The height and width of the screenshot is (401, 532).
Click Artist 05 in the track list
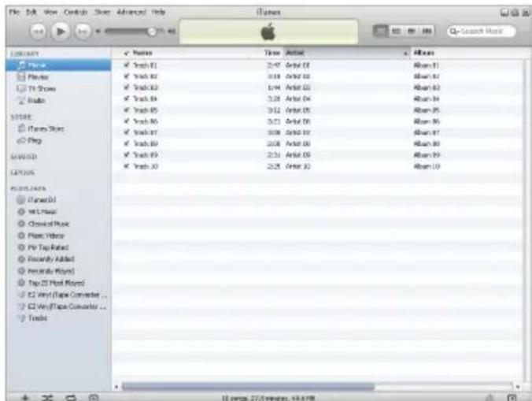298,110
